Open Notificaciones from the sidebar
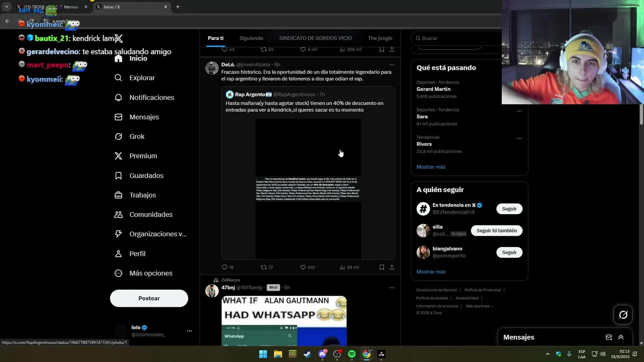This screenshot has width=644, height=362. click(x=144, y=98)
